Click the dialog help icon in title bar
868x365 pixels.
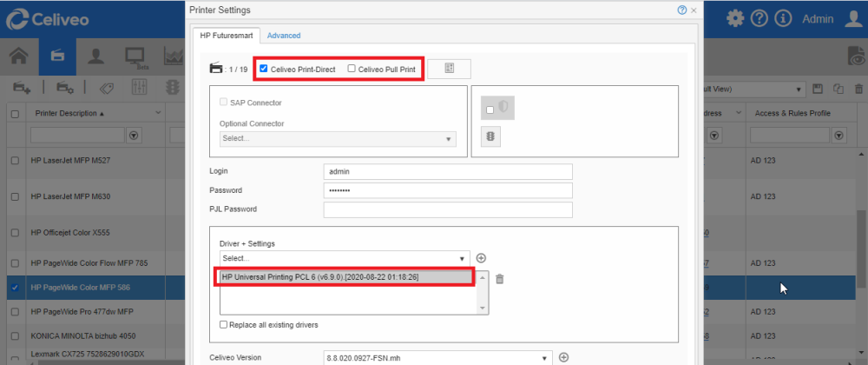[x=682, y=10]
